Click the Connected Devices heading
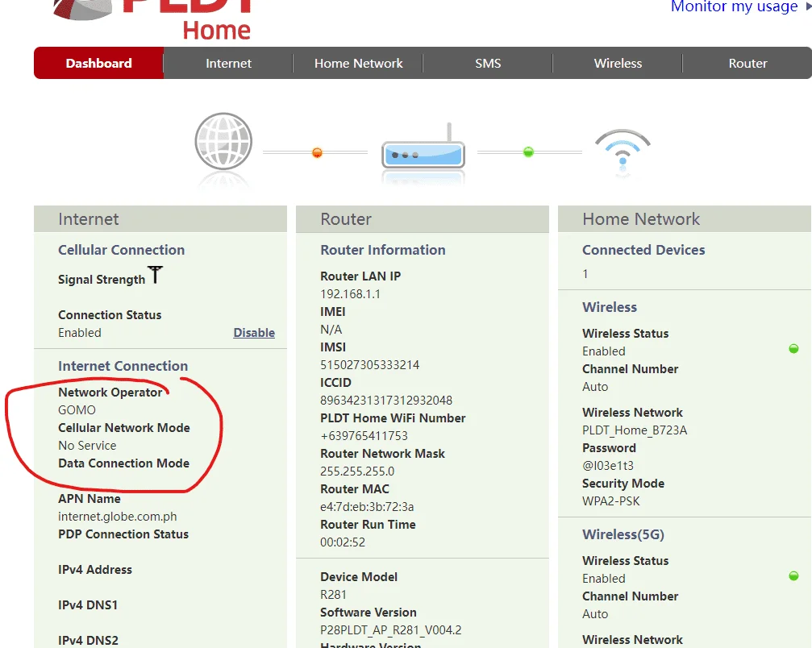The height and width of the screenshot is (648, 812). pyautogui.click(x=643, y=250)
